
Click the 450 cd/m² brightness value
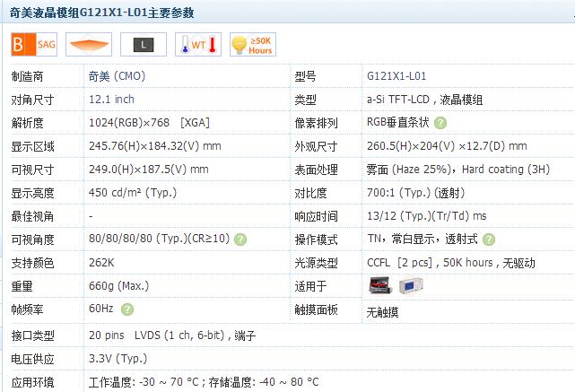133,193
